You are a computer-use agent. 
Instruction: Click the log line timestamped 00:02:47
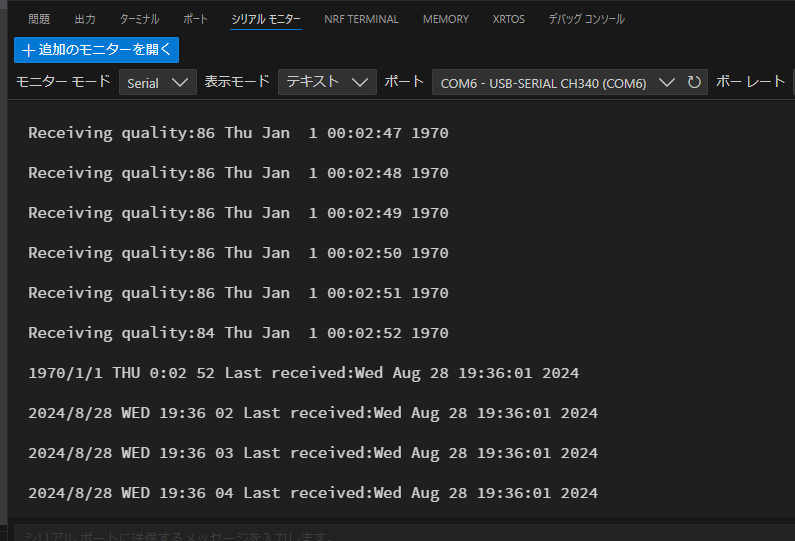click(238, 133)
